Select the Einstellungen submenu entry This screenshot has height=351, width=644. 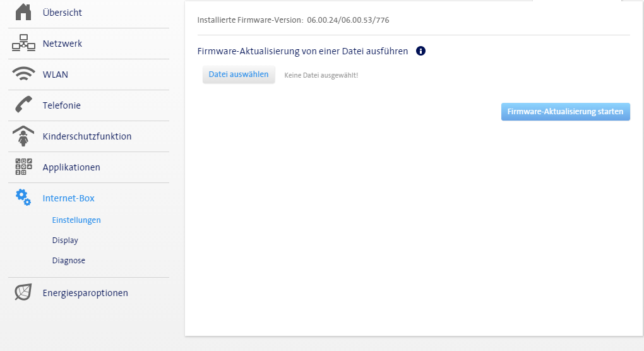76,220
